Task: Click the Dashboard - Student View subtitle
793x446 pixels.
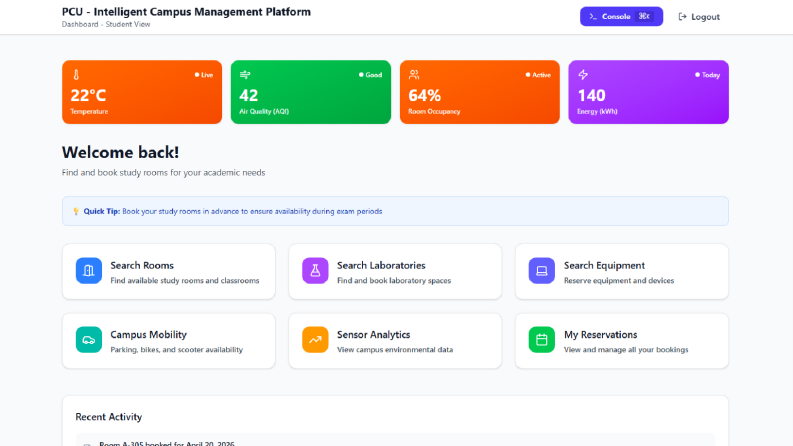Action: (106, 24)
